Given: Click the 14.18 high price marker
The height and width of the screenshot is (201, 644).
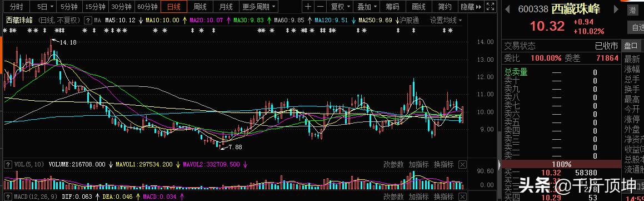Looking at the screenshot, I should click(68, 42).
